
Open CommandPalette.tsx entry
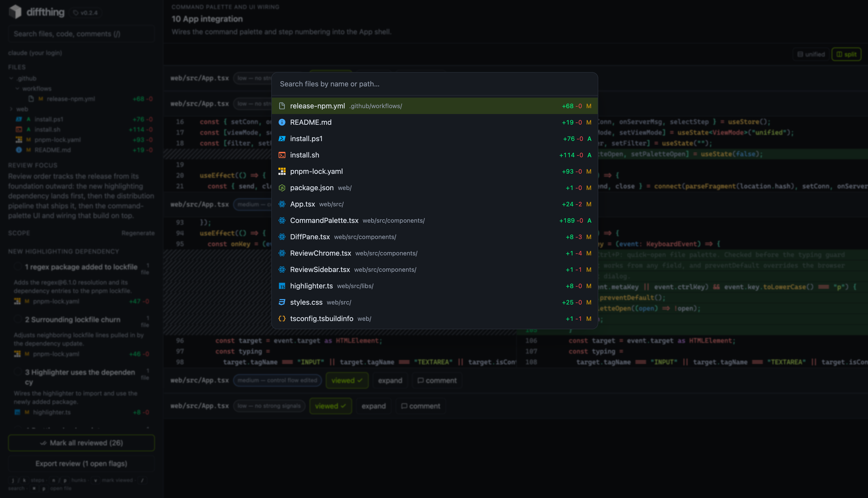coord(434,221)
